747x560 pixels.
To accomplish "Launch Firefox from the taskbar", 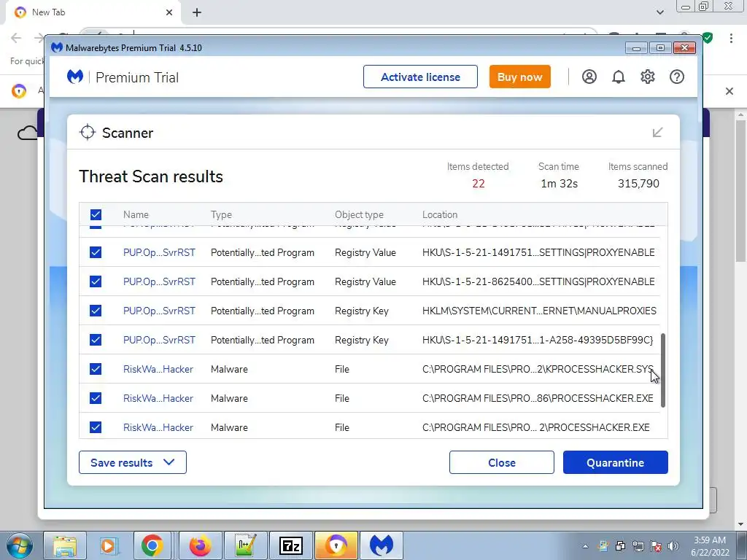I will 200,545.
